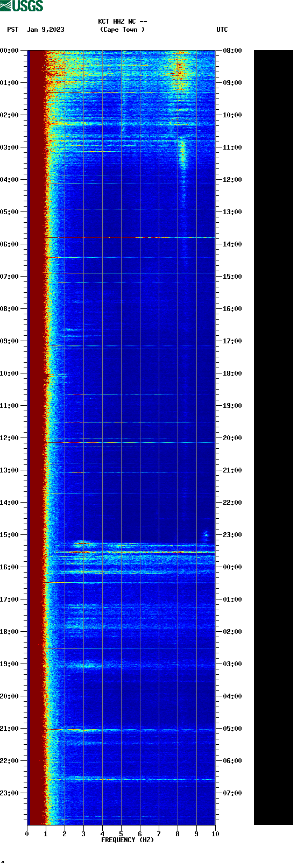Click the 18:00 PST time label

(10, 632)
